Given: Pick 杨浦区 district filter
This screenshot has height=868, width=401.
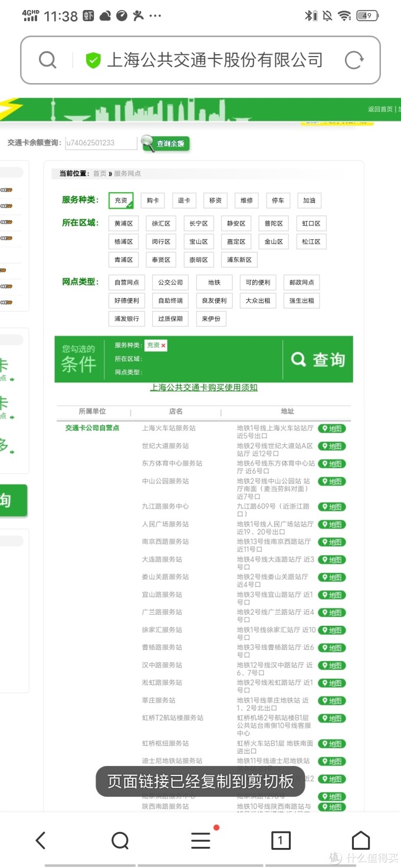Looking at the screenshot, I should pos(123,242).
